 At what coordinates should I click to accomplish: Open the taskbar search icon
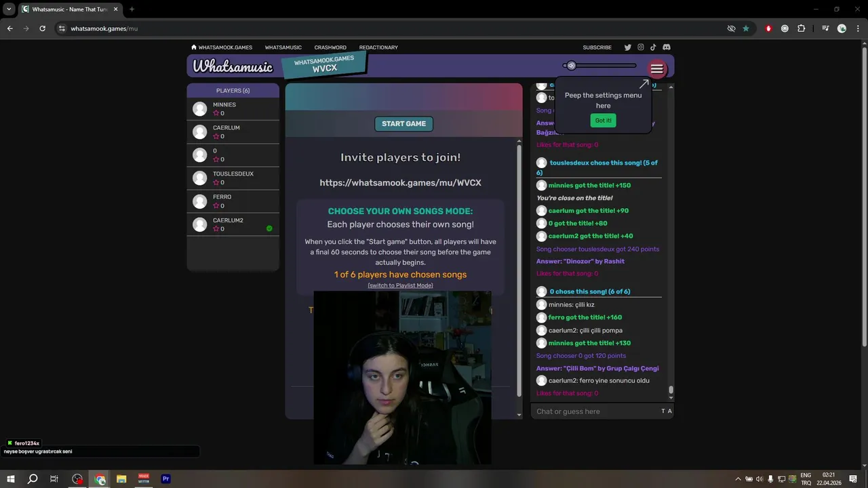(x=32, y=479)
